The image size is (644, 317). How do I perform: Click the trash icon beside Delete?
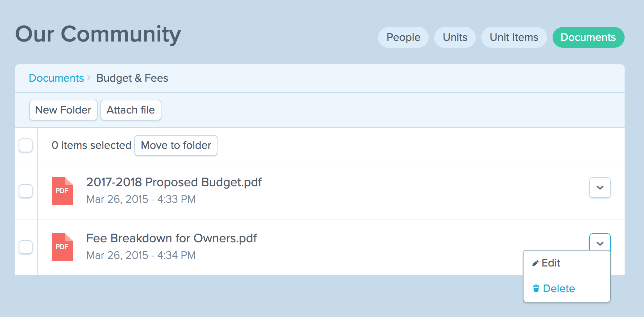(536, 288)
